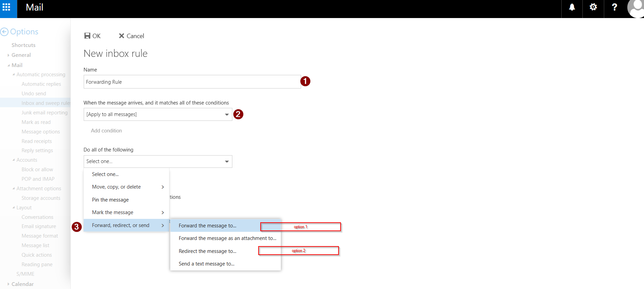Click the OK save disk icon

coord(87,36)
